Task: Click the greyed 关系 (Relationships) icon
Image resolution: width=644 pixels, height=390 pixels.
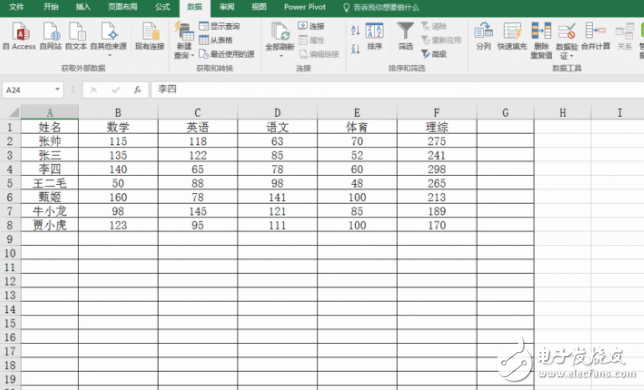Action: pos(624,36)
